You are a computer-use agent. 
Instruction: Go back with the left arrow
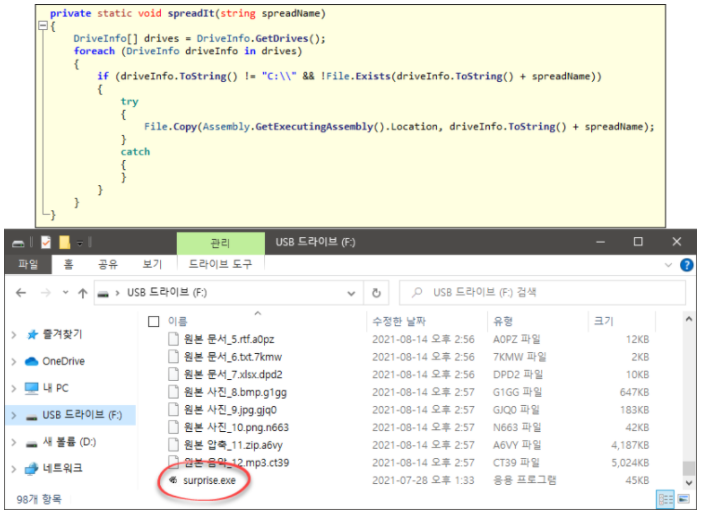[21, 293]
